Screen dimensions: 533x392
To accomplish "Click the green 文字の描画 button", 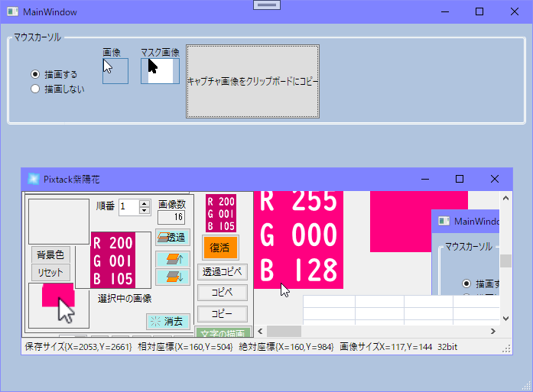I will pos(223,332).
